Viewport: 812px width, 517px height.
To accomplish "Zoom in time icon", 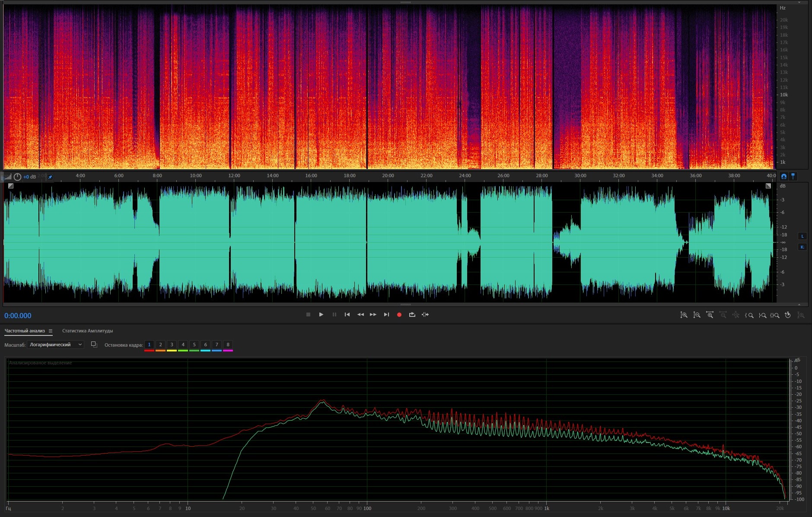I will (710, 315).
